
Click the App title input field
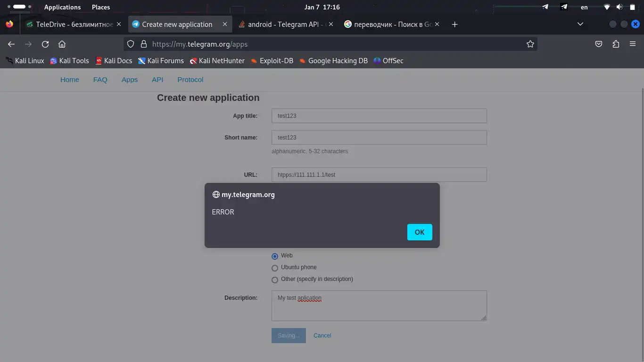(379, 116)
